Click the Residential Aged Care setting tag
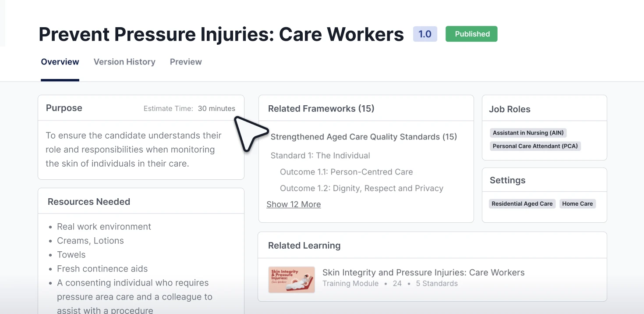 pyautogui.click(x=522, y=203)
